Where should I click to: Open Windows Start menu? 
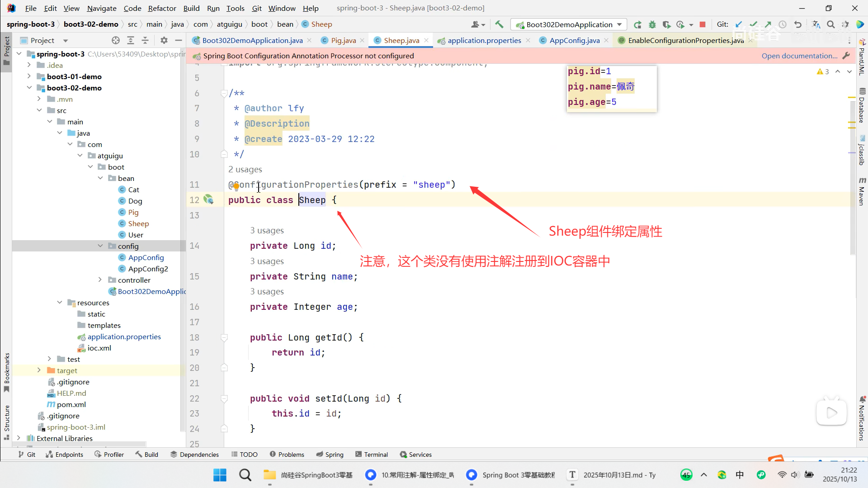pyautogui.click(x=220, y=475)
